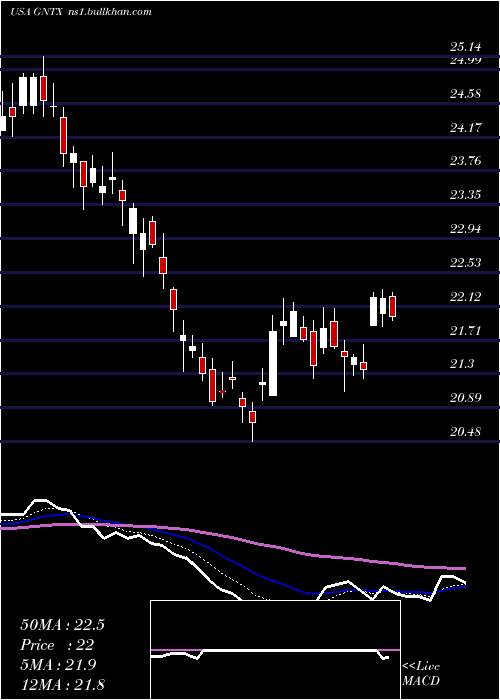Click the lowest red candle near 20.48
This screenshot has width=500, height=700.
(x=252, y=417)
